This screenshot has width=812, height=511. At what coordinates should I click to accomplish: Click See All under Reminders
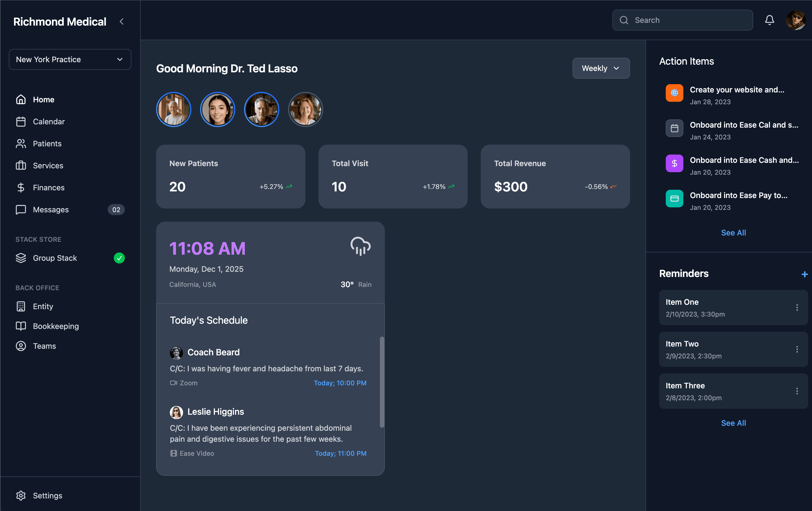pos(733,423)
